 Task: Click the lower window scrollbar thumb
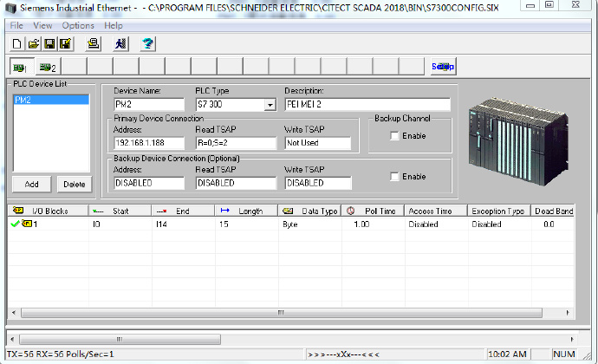click(120, 339)
